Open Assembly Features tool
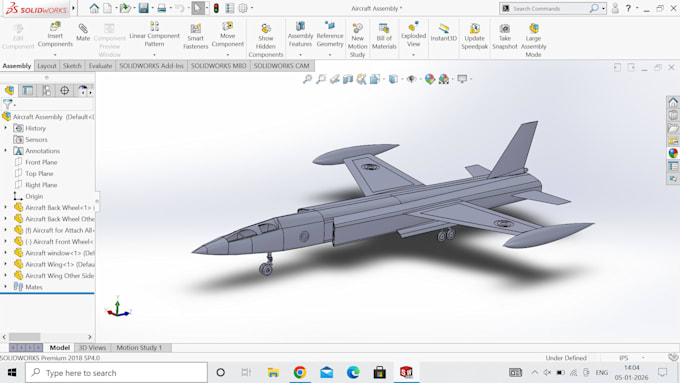This screenshot has height=383, width=680. [300, 35]
